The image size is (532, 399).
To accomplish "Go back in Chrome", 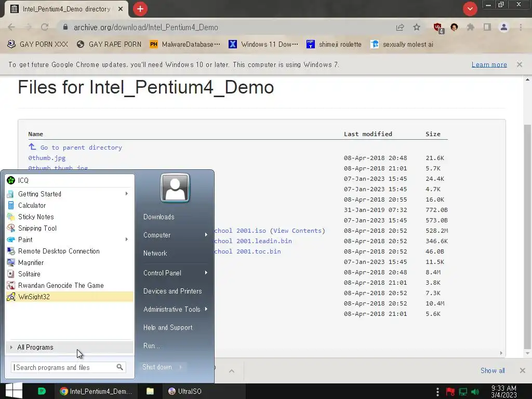I will [11, 27].
